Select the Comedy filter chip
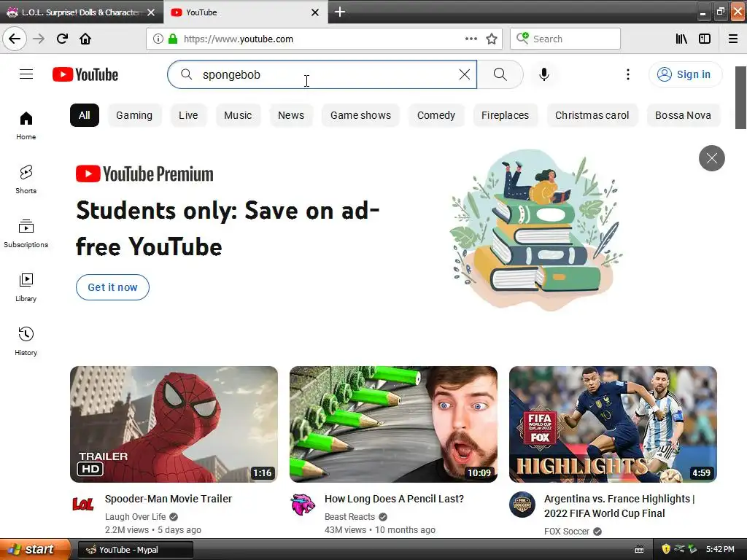This screenshot has height=560, width=747. click(436, 115)
